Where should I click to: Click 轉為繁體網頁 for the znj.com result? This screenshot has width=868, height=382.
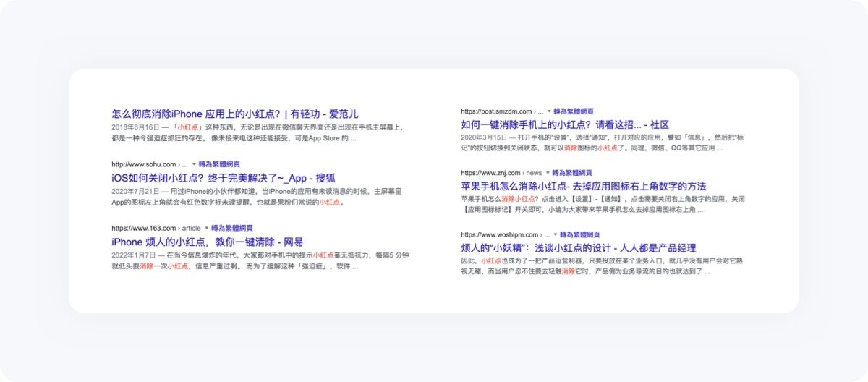point(572,173)
